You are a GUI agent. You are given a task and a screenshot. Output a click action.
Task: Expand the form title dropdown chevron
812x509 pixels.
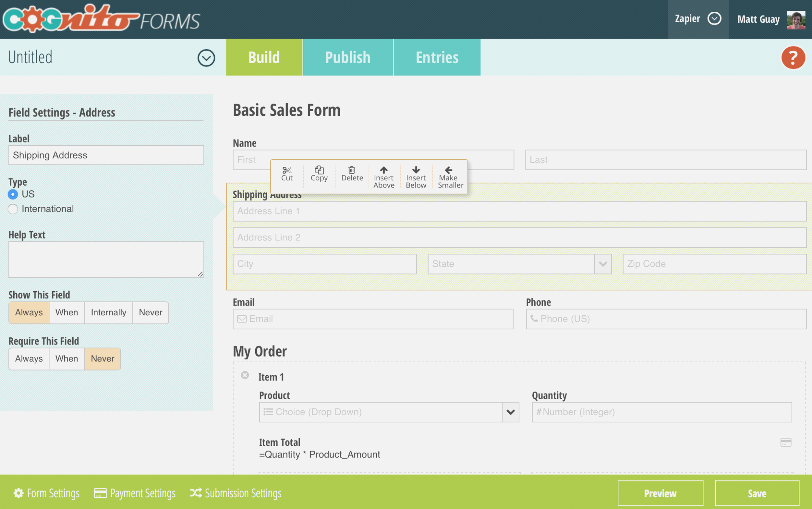tap(206, 57)
